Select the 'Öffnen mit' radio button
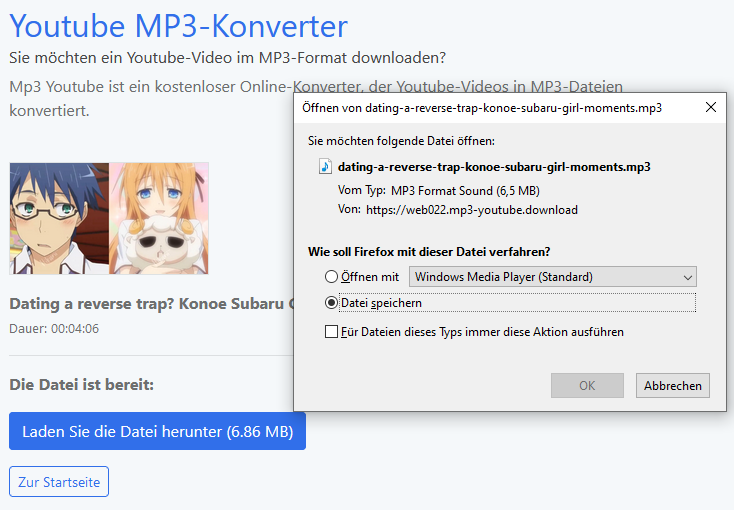The image size is (734, 510). (332, 277)
